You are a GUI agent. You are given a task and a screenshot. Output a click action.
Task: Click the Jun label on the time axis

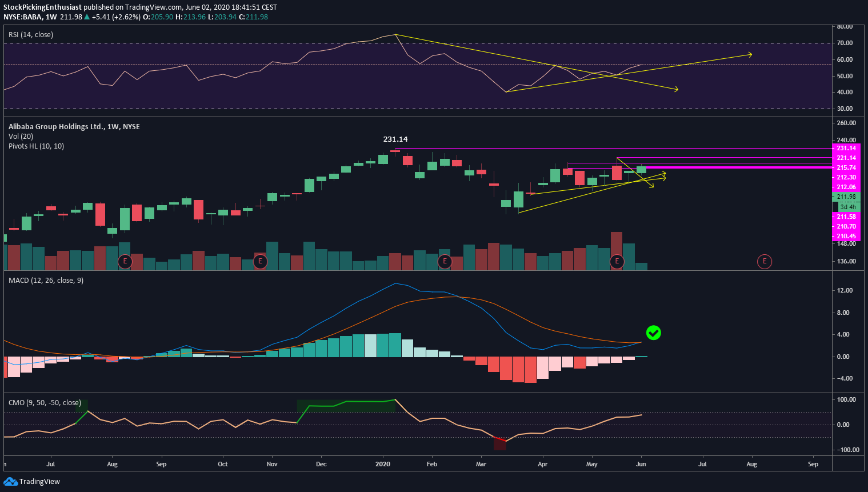pyautogui.click(x=641, y=464)
